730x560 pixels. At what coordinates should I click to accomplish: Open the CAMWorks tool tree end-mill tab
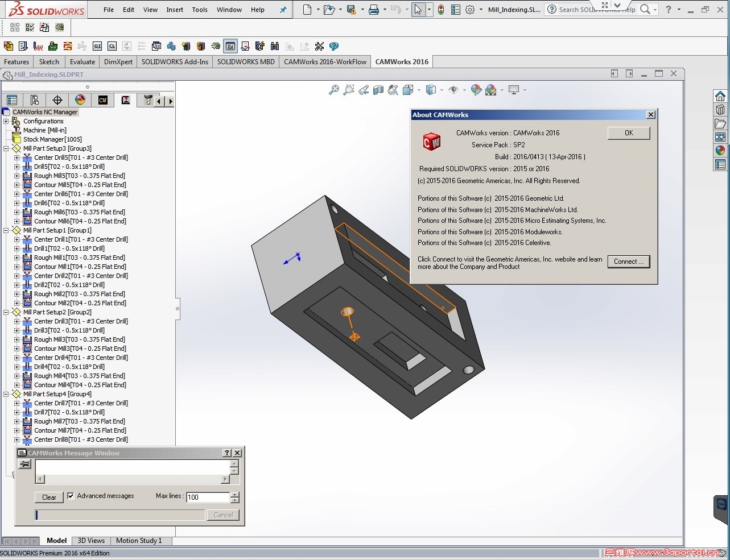click(147, 101)
